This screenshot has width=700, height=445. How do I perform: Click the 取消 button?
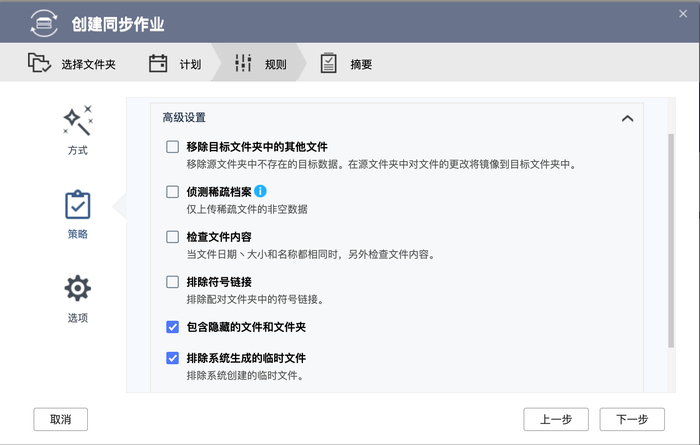point(60,419)
